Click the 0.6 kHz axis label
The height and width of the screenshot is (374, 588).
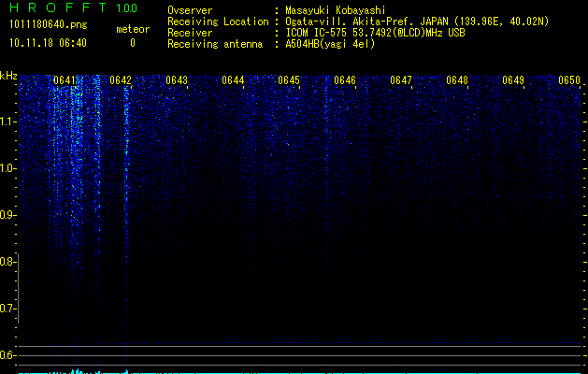click(8, 355)
